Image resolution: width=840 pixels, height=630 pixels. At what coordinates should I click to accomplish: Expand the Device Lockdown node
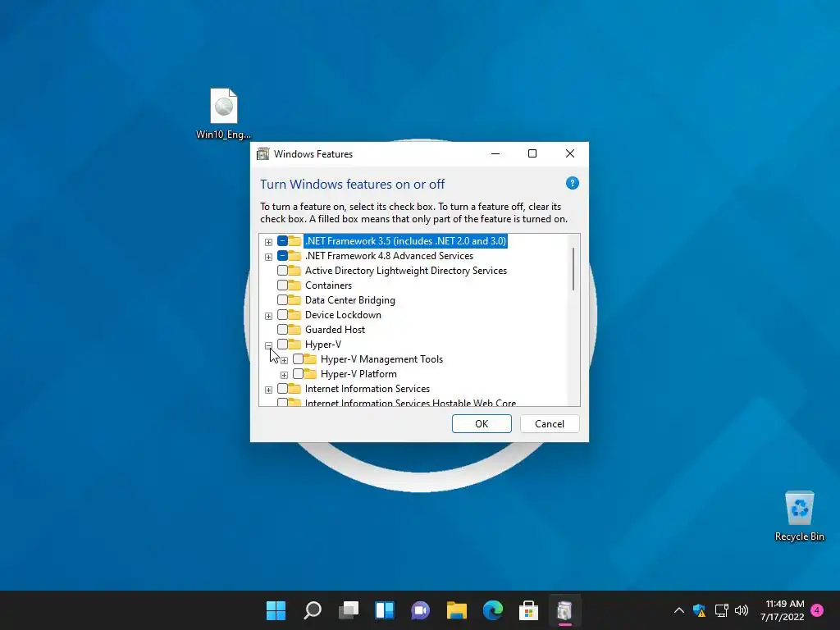(268, 316)
